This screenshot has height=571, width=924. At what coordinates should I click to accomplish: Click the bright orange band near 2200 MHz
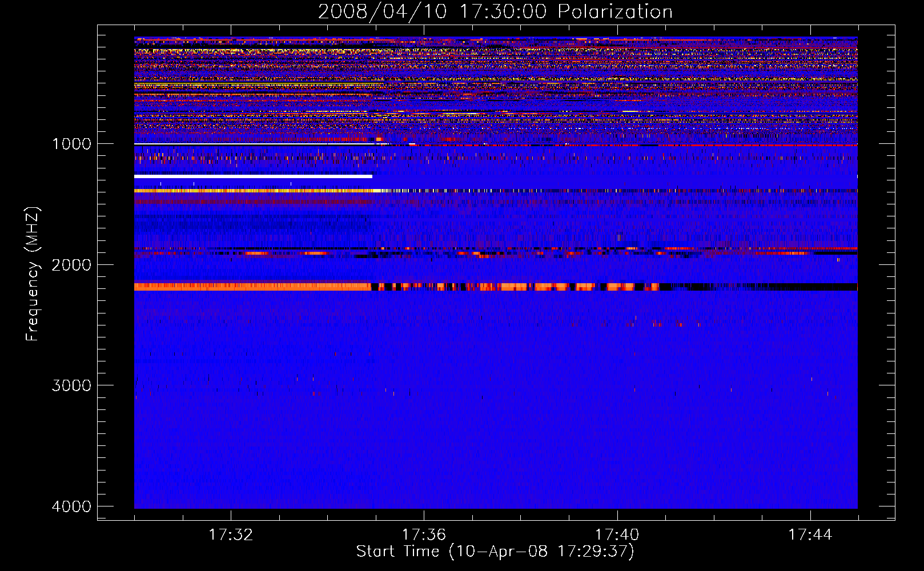[253, 287]
